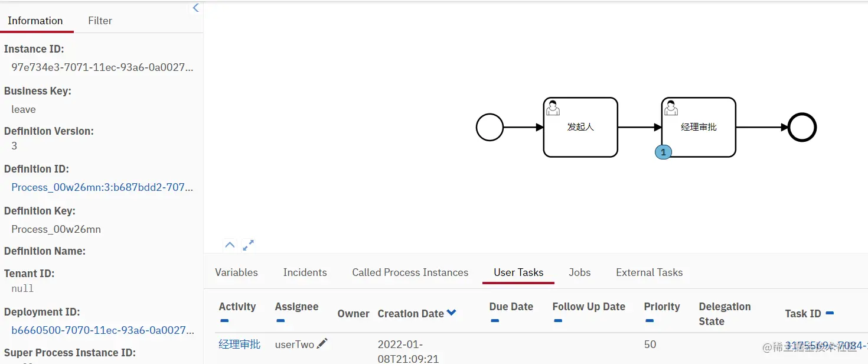Open the Deployment ID link b6660500
The image size is (868, 364).
pos(102,330)
